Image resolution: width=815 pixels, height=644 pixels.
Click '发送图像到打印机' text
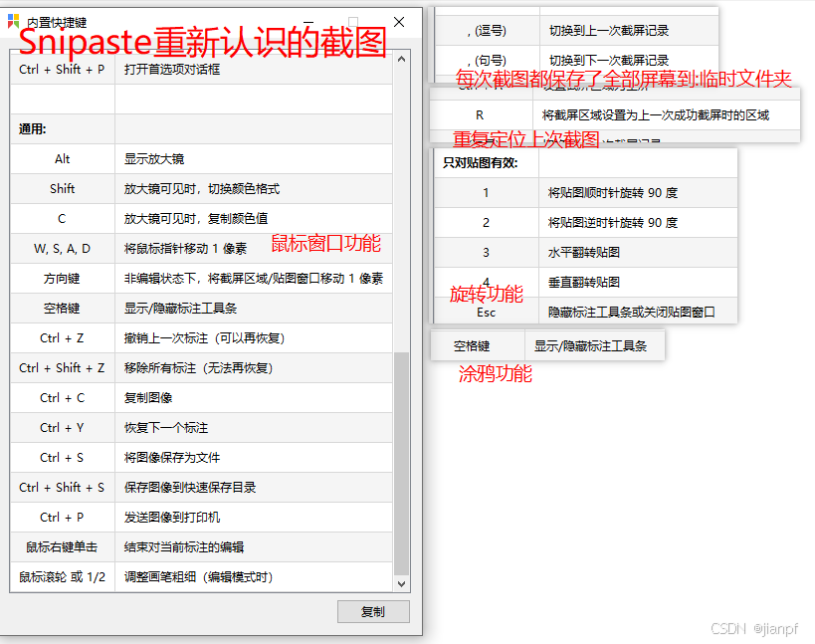[172, 518]
